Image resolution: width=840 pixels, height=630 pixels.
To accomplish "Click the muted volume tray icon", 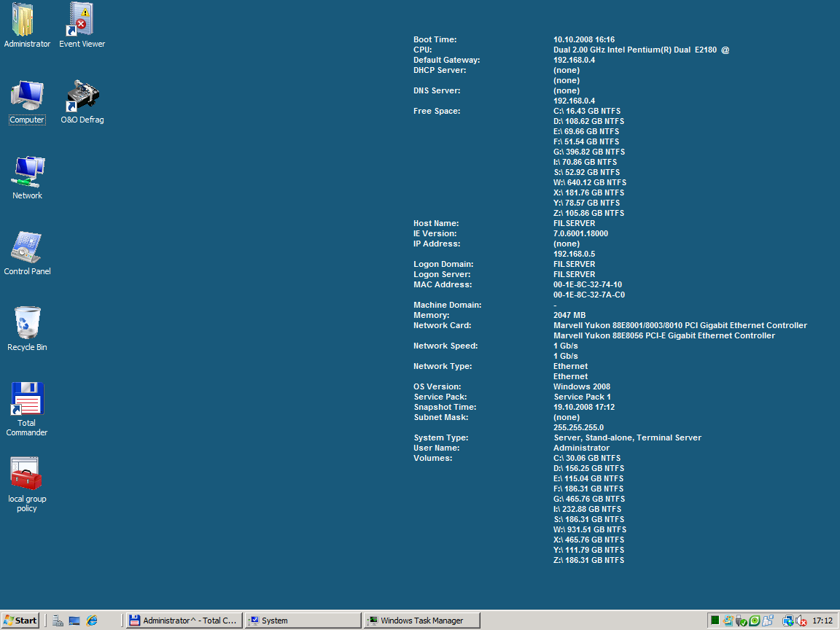I will [801, 621].
